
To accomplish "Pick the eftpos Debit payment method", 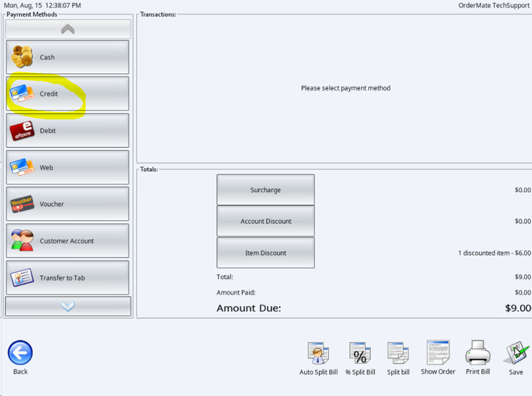I will click(x=68, y=130).
